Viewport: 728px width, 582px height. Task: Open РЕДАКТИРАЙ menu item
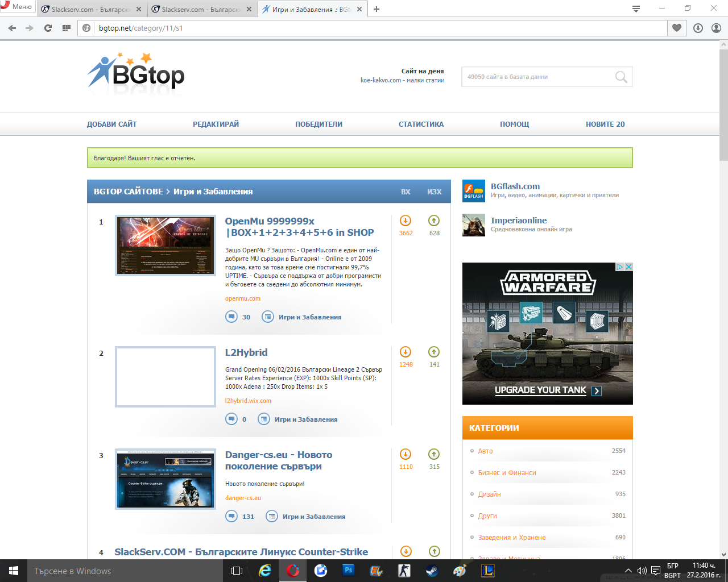216,124
